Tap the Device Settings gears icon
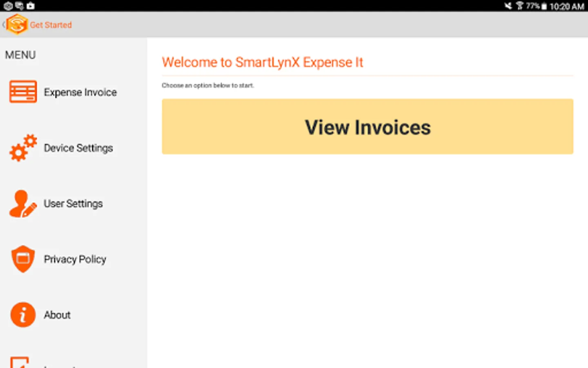The image size is (588, 368). point(23,148)
